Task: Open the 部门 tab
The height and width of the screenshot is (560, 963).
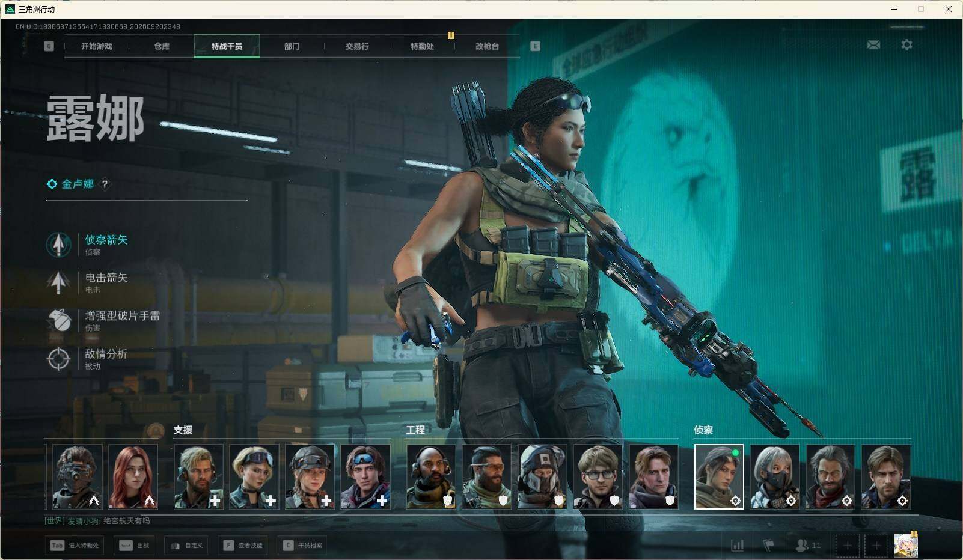Action: tap(292, 46)
